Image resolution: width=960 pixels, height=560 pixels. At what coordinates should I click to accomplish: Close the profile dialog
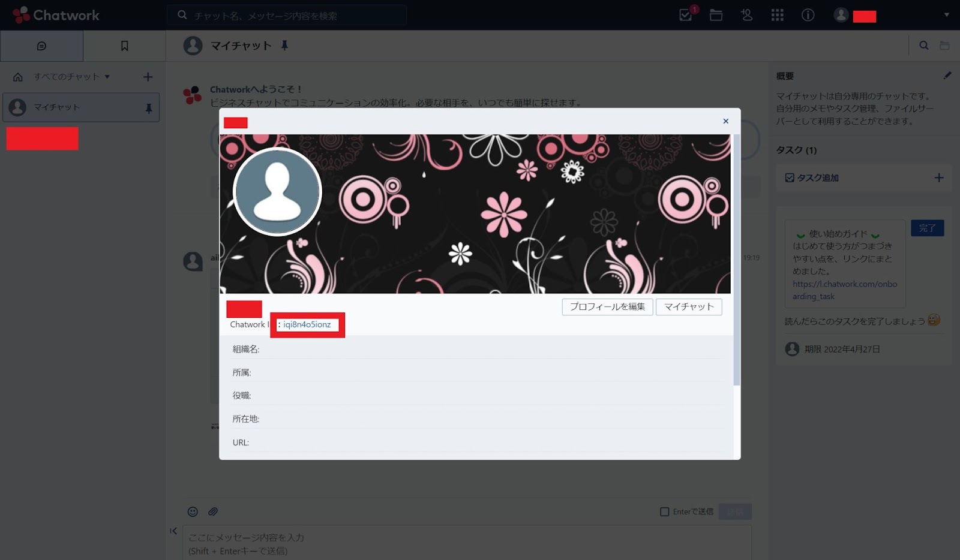click(x=725, y=121)
